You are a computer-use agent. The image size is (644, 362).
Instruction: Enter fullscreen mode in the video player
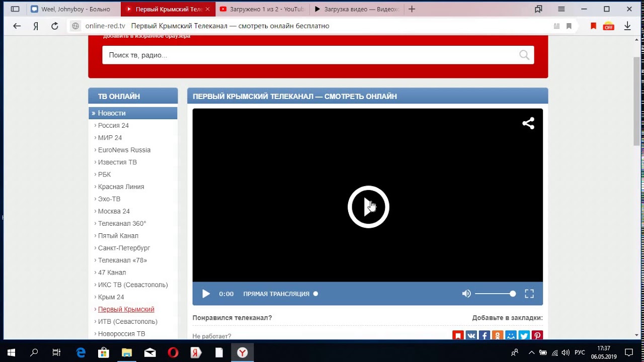pyautogui.click(x=529, y=294)
